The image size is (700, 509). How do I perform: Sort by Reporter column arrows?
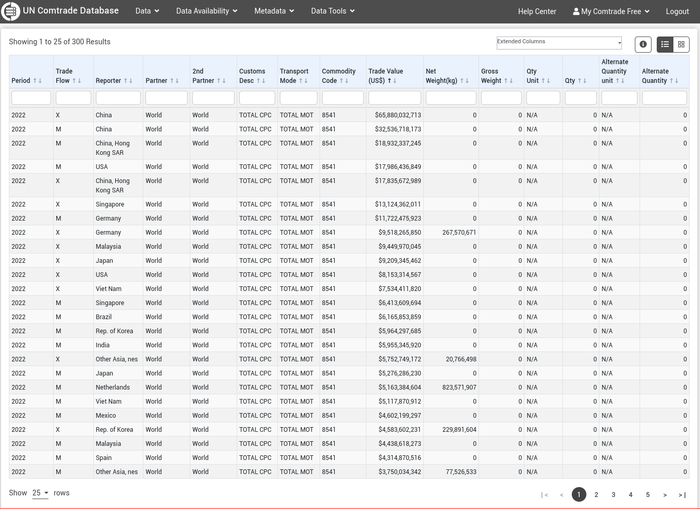click(x=128, y=80)
